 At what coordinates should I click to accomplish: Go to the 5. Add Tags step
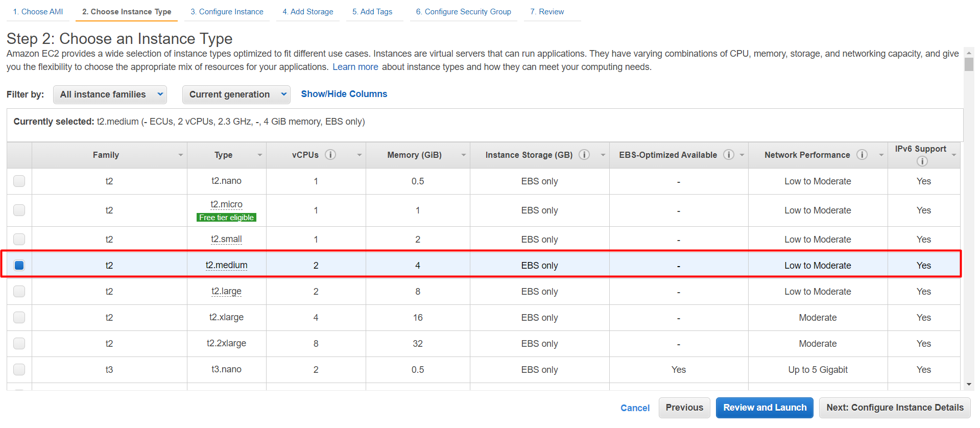tap(372, 12)
